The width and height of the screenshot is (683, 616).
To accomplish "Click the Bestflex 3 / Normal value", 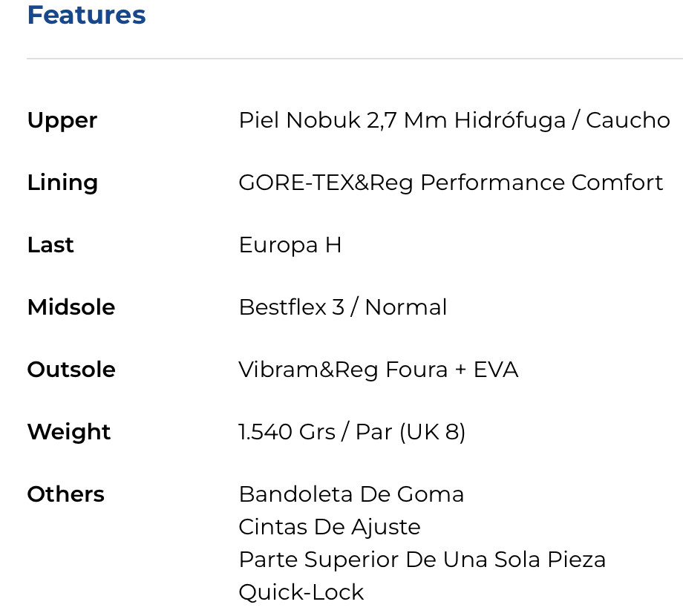I will point(343,307).
